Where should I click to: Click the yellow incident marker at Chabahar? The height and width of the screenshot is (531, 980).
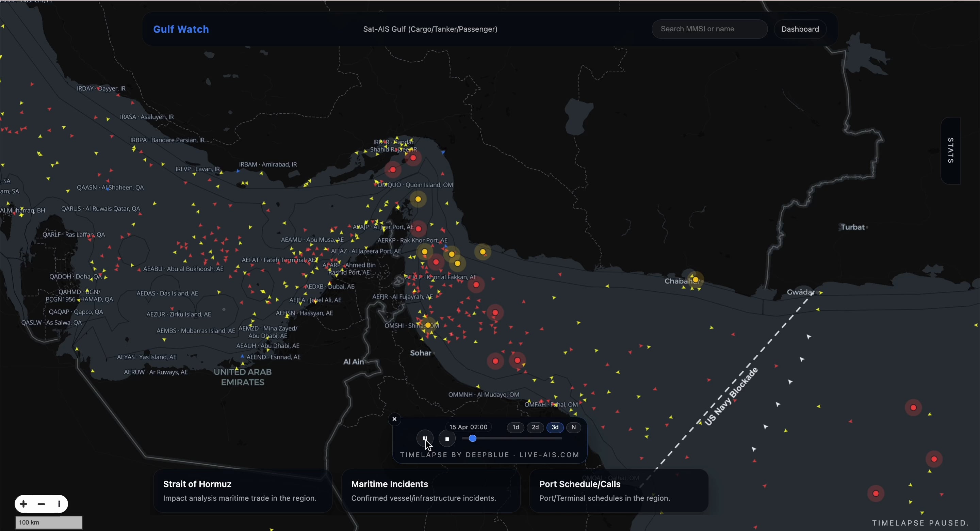[x=696, y=280]
